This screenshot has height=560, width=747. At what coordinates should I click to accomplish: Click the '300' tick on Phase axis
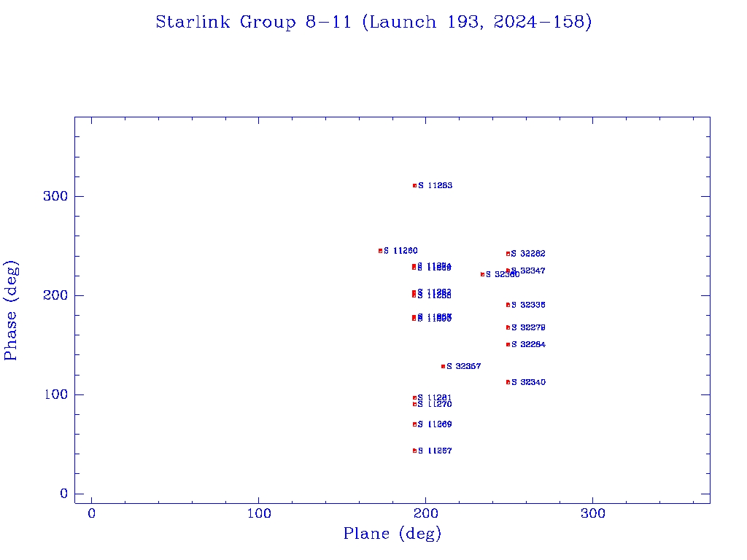tap(55, 196)
